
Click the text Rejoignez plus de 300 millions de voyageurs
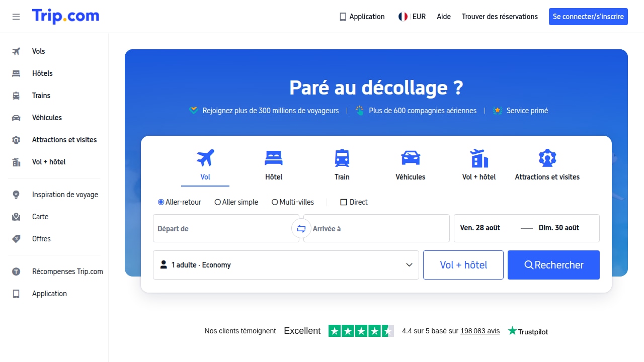(271, 111)
